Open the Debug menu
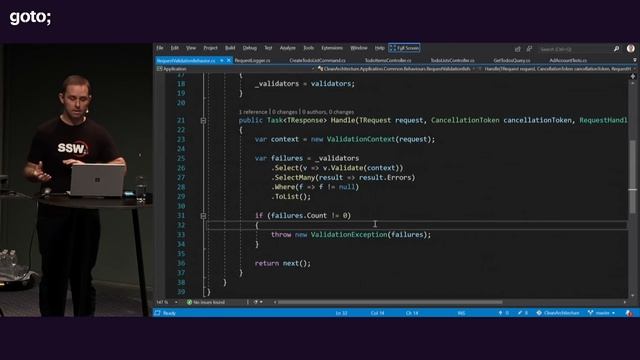640x360 pixels. (x=250, y=48)
